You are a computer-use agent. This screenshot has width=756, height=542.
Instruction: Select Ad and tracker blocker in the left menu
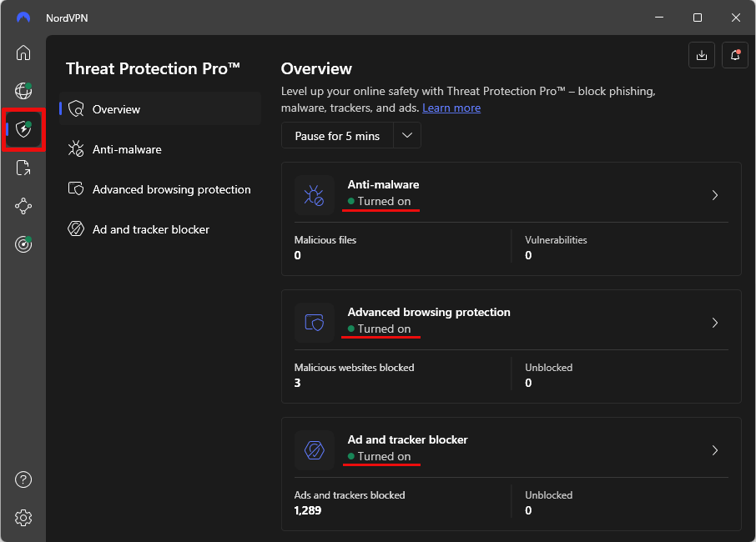tap(160, 228)
